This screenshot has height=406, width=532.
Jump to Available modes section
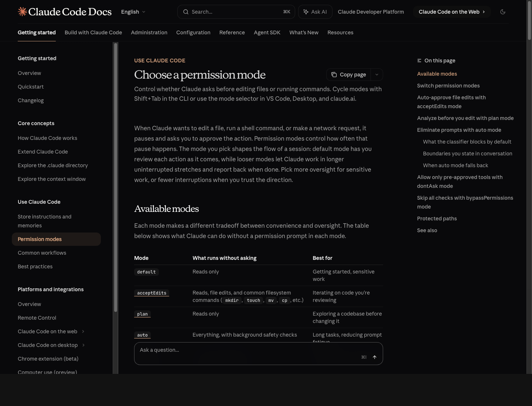[437, 74]
